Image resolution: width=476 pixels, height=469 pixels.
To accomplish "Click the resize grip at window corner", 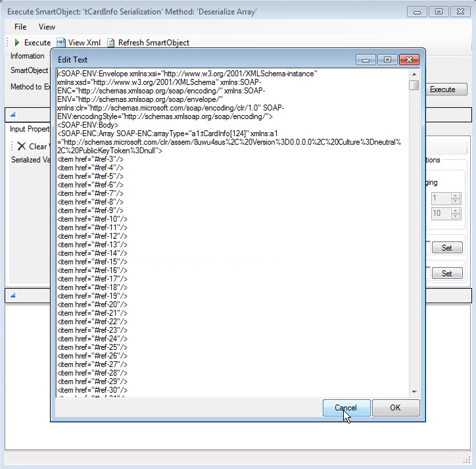I will pyautogui.click(x=467, y=460).
